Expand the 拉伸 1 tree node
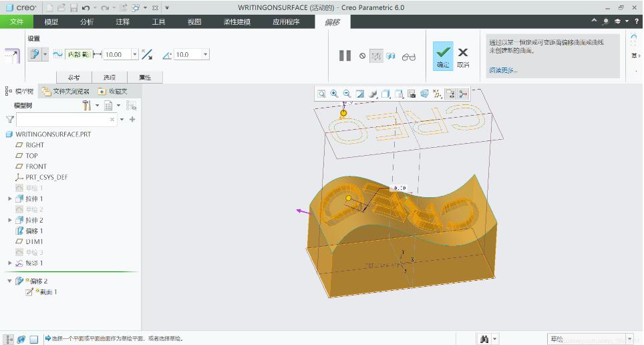Screen dimensions: 644x345 (x=10, y=199)
